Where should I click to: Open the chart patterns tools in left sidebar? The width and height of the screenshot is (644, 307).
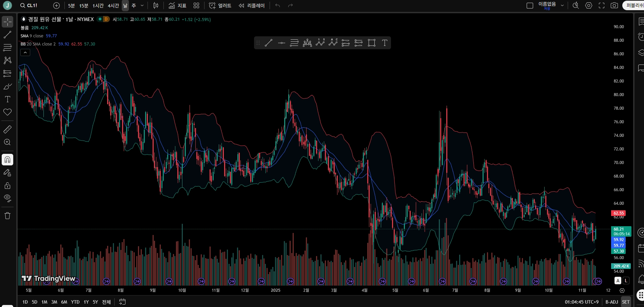[x=7, y=60]
